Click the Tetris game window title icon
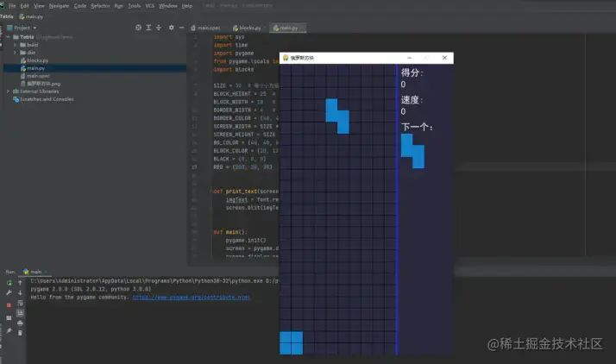 pyautogui.click(x=286, y=58)
